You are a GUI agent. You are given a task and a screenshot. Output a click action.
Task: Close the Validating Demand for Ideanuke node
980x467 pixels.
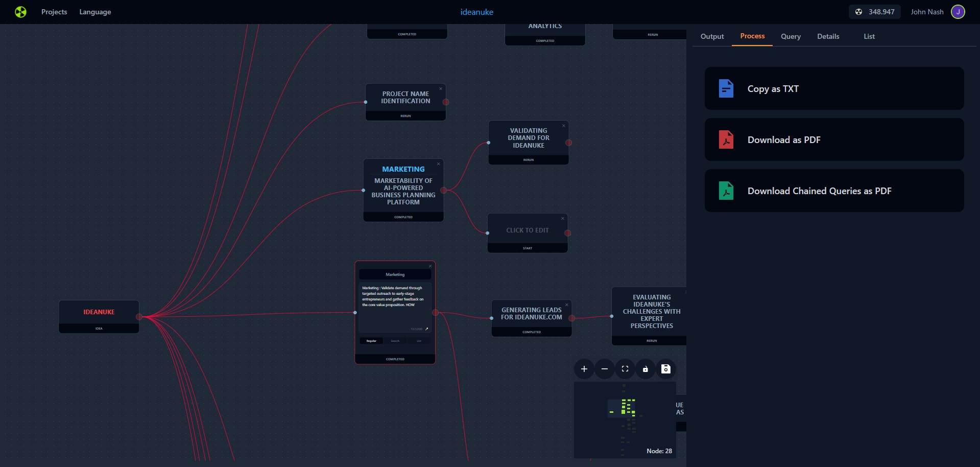(564, 126)
